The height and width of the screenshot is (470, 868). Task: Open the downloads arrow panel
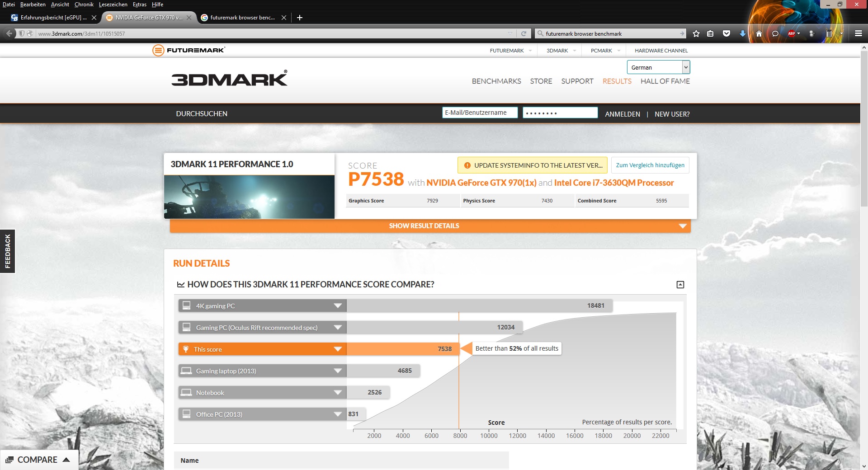742,33
